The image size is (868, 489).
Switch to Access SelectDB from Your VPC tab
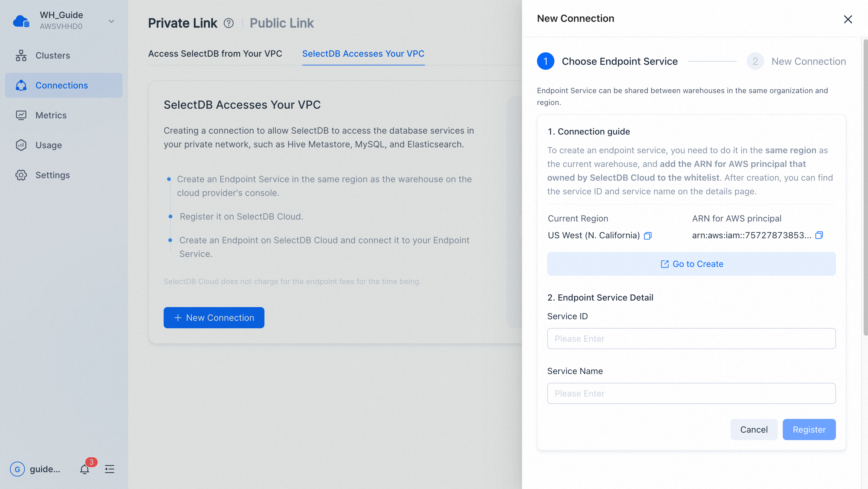point(215,54)
